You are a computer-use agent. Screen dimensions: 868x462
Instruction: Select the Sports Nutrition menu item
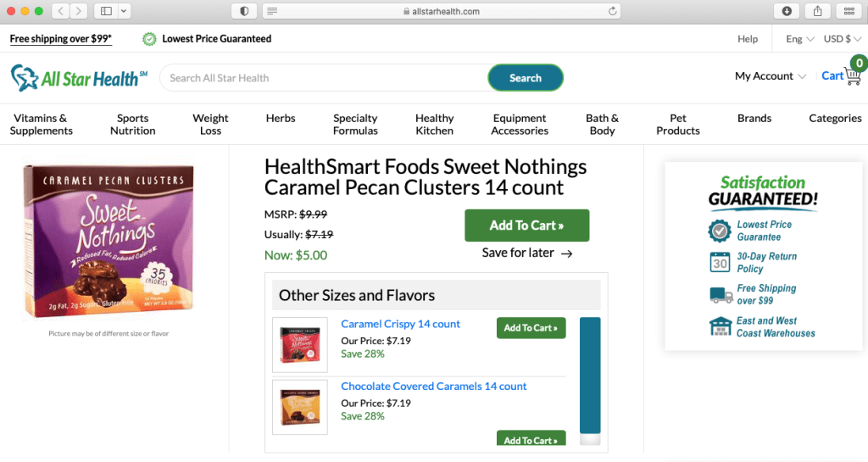(x=132, y=125)
